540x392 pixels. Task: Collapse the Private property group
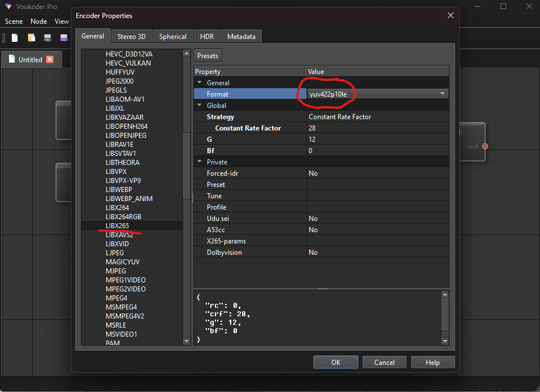199,162
